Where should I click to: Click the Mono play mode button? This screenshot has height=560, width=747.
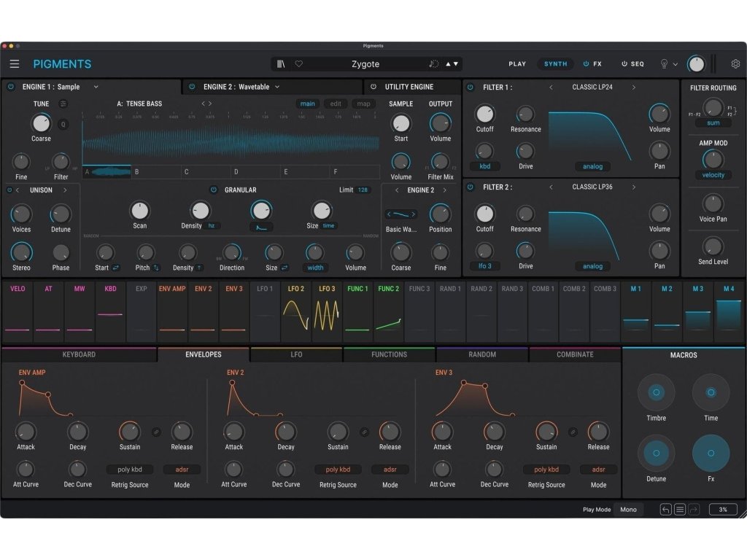click(x=628, y=510)
